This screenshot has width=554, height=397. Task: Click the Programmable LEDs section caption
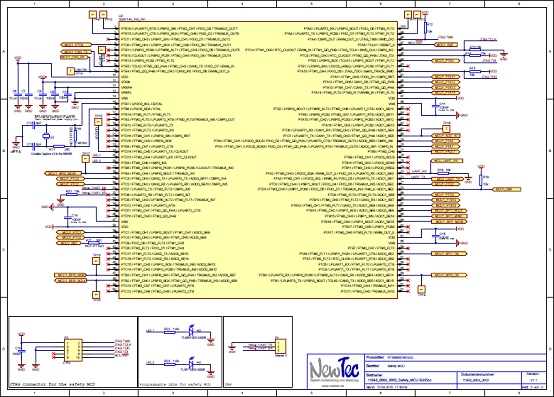pyautogui.click(x=176, y=384)
